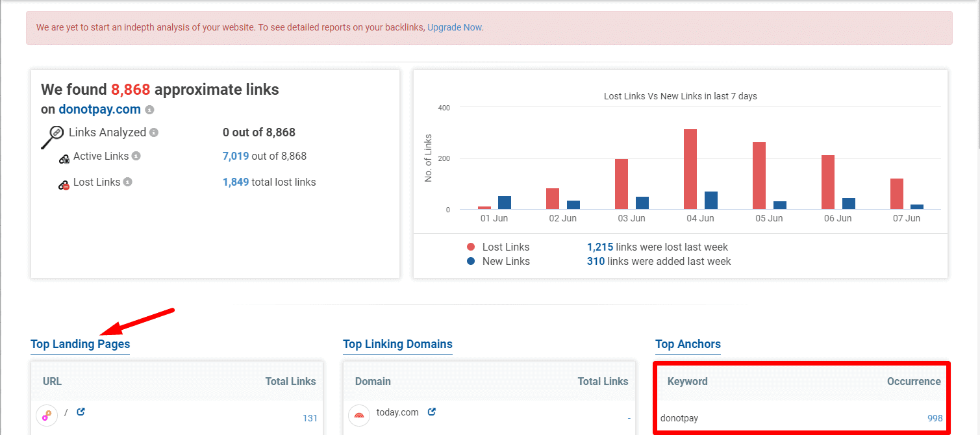Click the 310 links added last week figure
The image size is (980, 435).
click(x=596, y=261)
